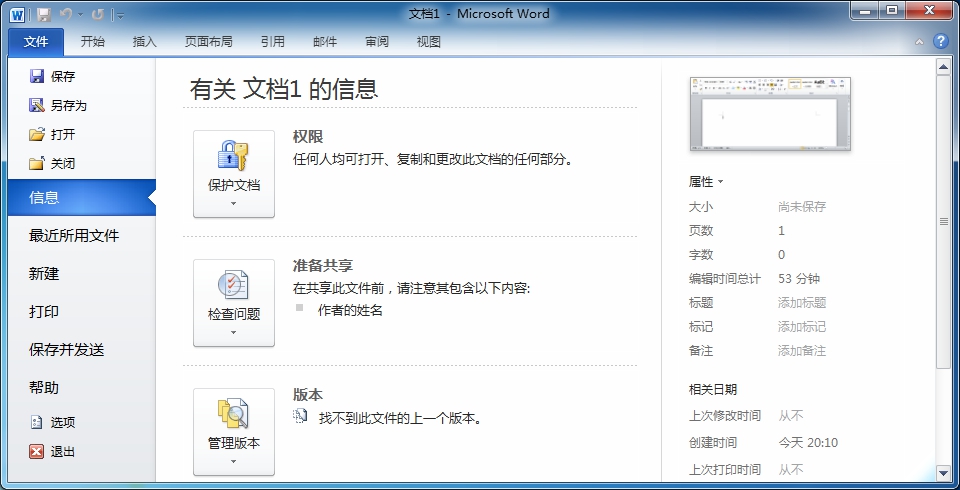Click the scrollbar up arrow
Image resolution: width=960 pixels, height=490 pixels.
pos(943,66)
